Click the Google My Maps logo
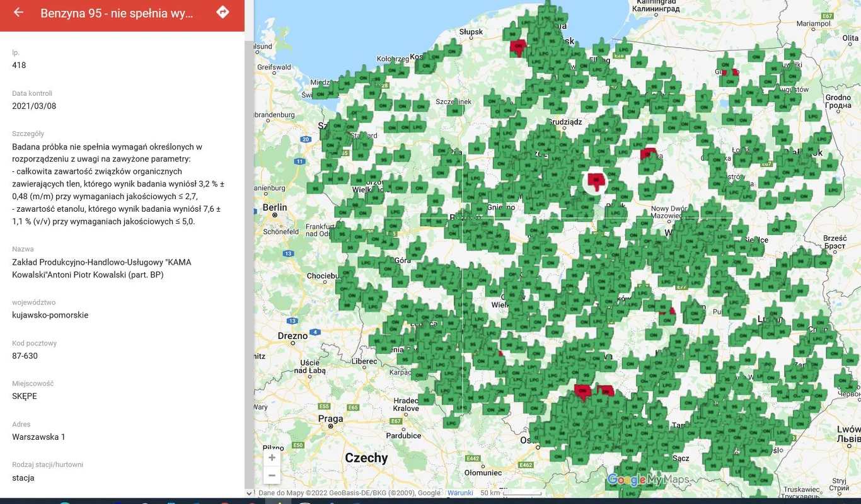Image resolution: width=861 pixels, height=504 pixels. (x=648, y=480)
